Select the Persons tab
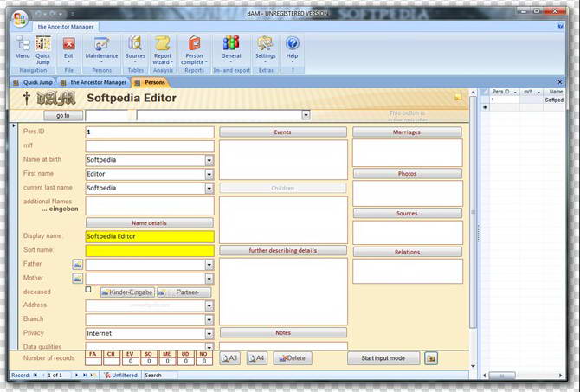Screen dimensions: 580x392 [x=151, y=82]
